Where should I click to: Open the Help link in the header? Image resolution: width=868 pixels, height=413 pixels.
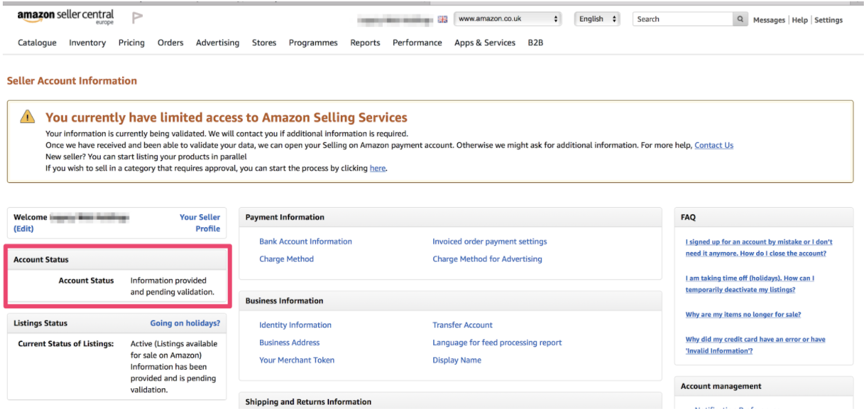click(800, 20)
